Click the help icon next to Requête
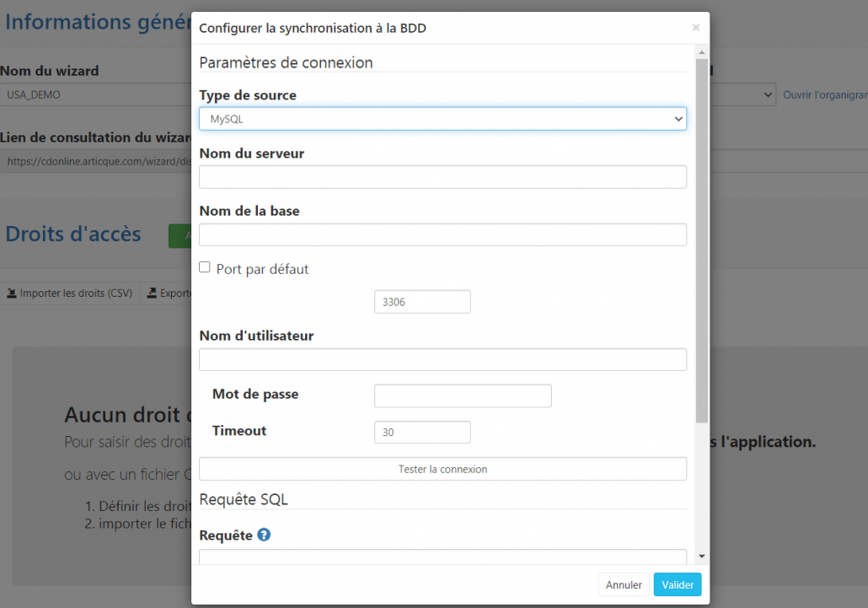The image size is (868, 608). tap(264, 535)
